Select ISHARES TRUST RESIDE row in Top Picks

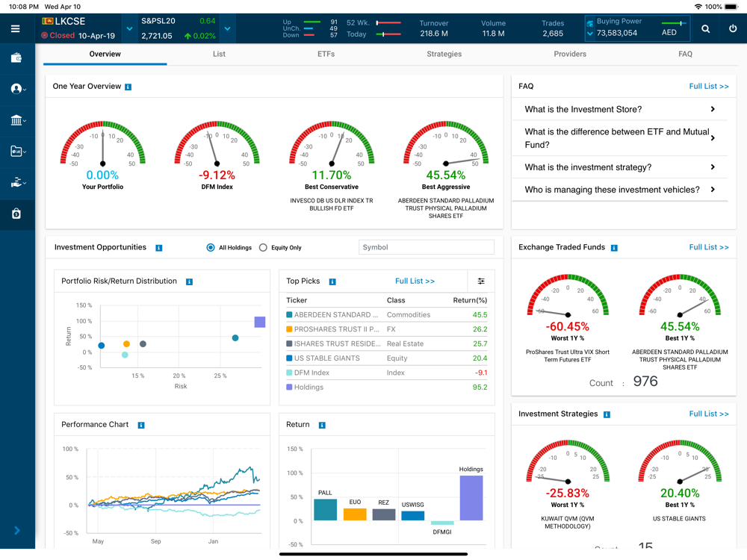pos(387,343)
